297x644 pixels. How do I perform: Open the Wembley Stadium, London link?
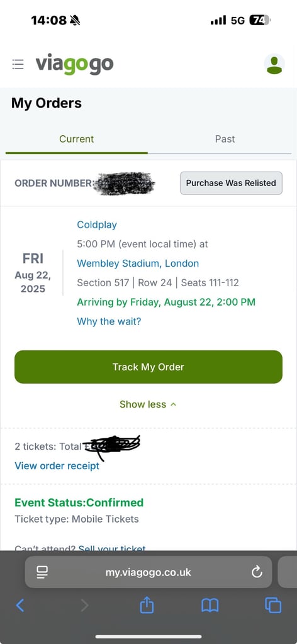click(x=138, y=264)
